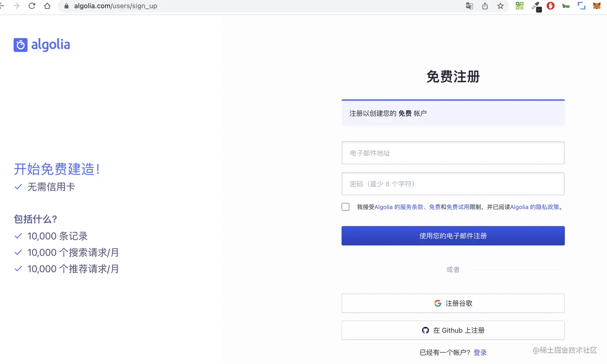Click 已经有一个帐户? text
The height and width of the screenshot is (364, 607).
[445, 352]
